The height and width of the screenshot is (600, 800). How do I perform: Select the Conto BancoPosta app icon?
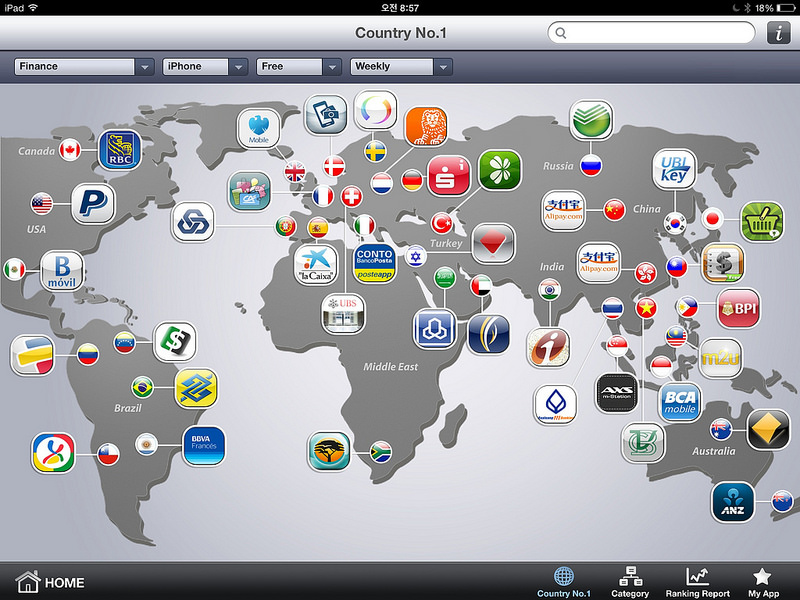[x=374, y=263]
